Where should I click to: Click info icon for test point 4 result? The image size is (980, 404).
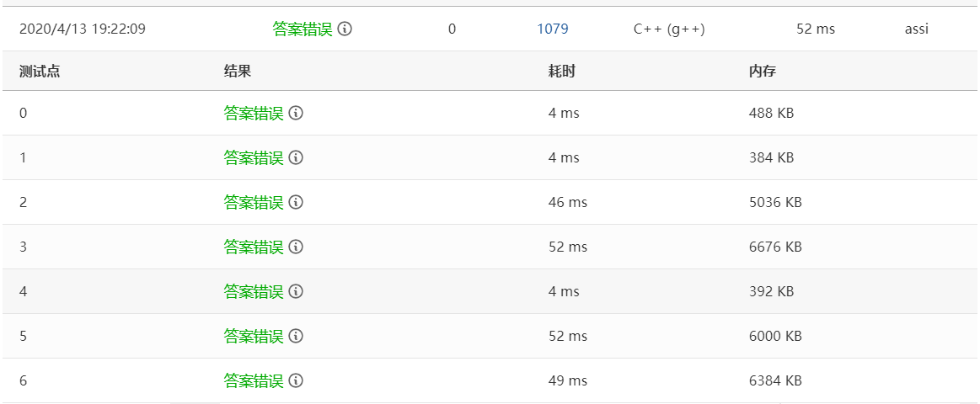tap(297, 291)
